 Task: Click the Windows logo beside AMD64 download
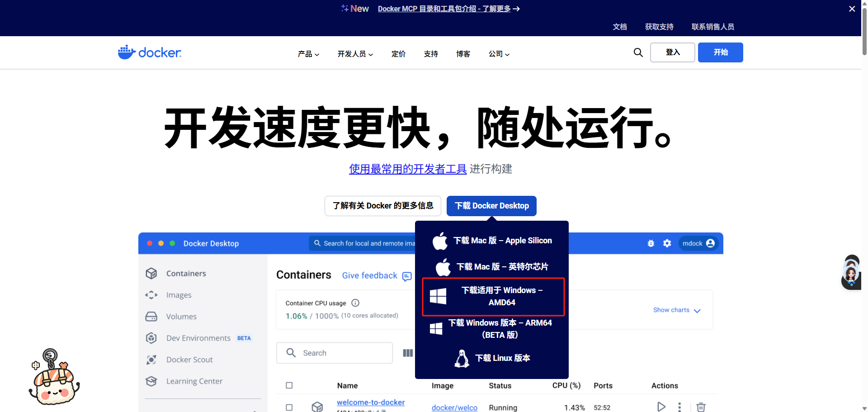438,296
